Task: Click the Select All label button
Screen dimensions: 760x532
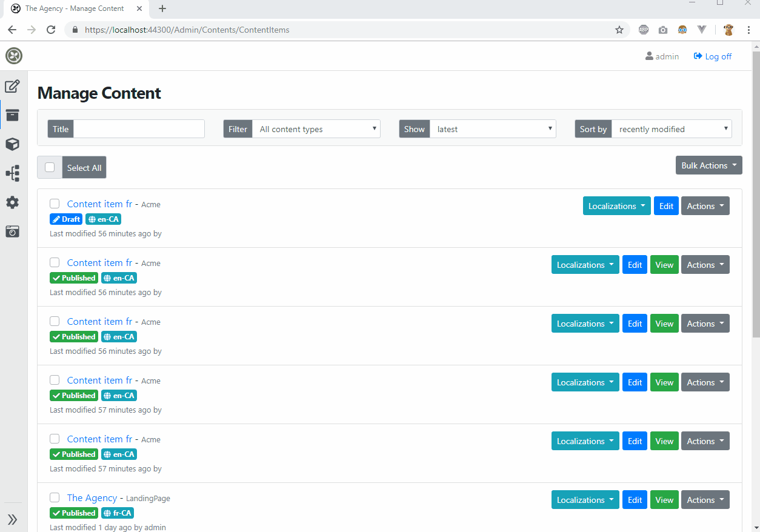Action: tap(84, 168)
